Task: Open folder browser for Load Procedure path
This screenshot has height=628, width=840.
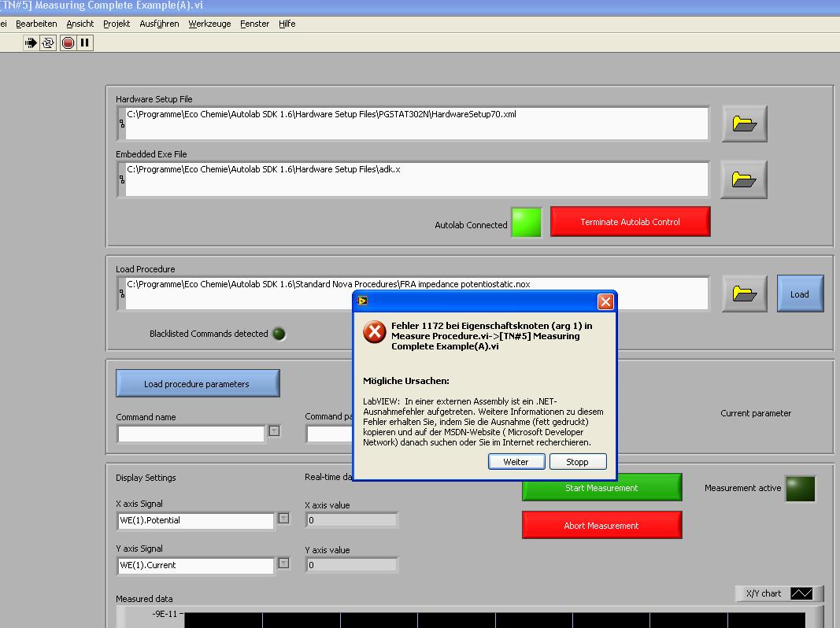Action: coord(745,294)
